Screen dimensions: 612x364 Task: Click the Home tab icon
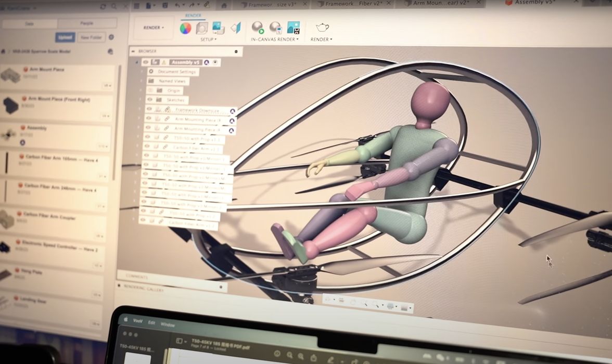click(224, 5)
